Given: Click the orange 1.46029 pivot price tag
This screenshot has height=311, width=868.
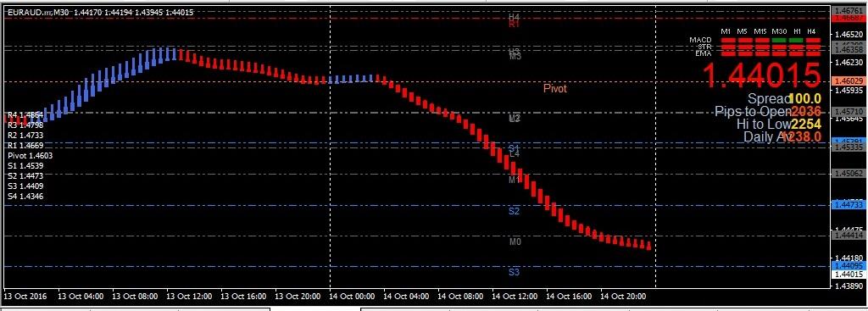Looking at the screenshot, I should click(x=849, y=81).
